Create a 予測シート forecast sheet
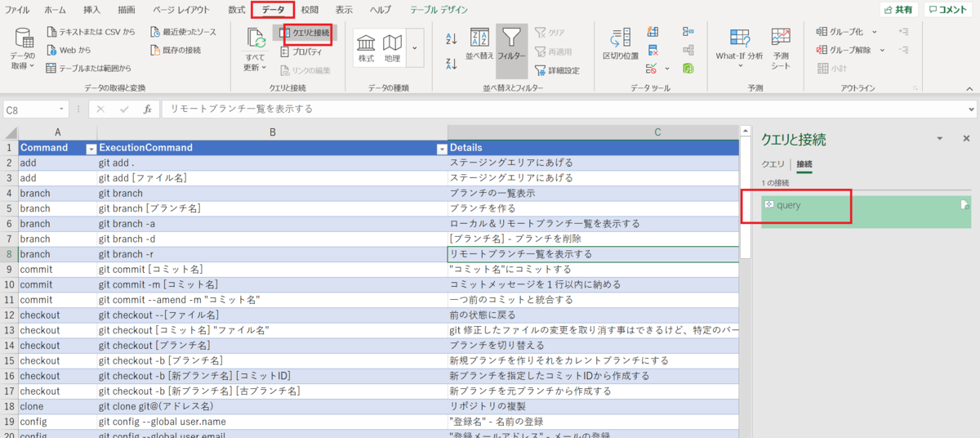Screen dimensions: 980x438 [781, 49]
